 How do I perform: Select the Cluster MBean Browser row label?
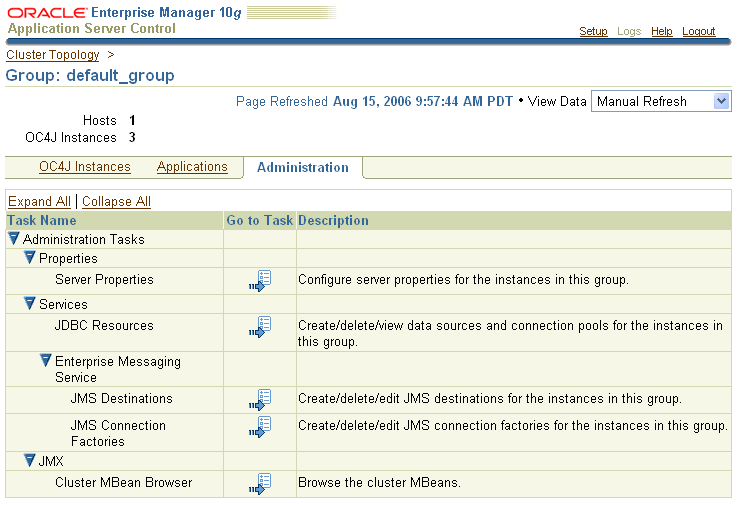123,482
